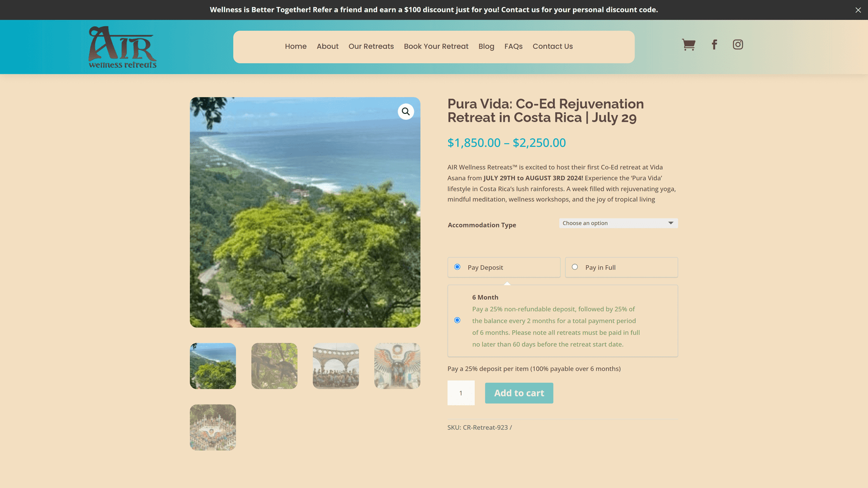Click the AIR Wellness Retreats logo
Screen dimensions: 868x488
point(123,47)
